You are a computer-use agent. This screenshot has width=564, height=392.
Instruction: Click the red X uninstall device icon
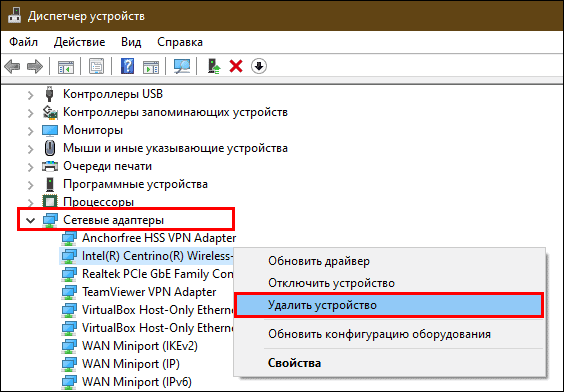236,66
